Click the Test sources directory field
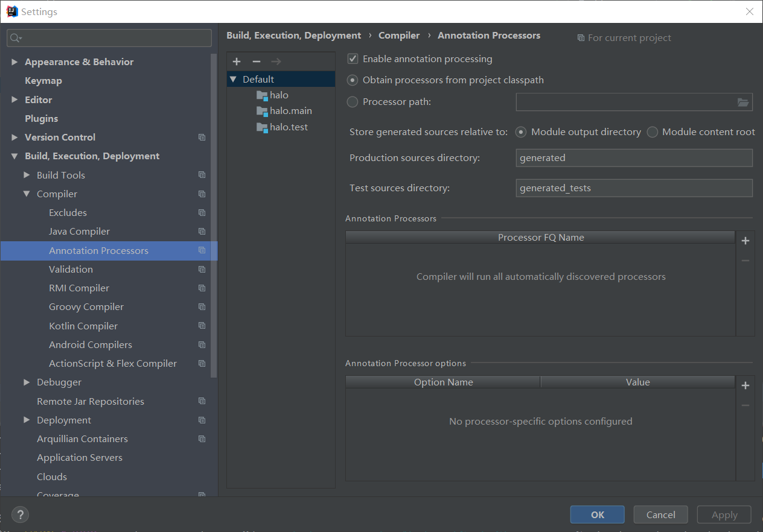 click(x=634, y=188)
